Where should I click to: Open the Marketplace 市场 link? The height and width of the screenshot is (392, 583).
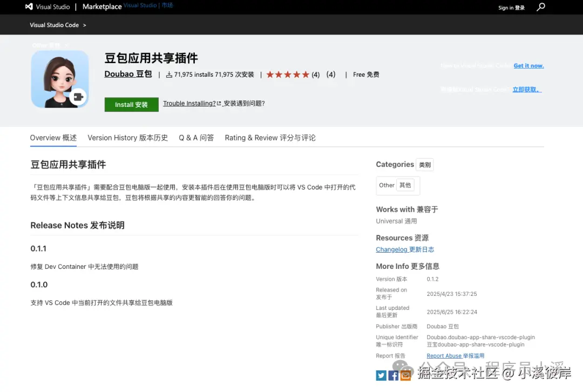(x=103, y=7)
